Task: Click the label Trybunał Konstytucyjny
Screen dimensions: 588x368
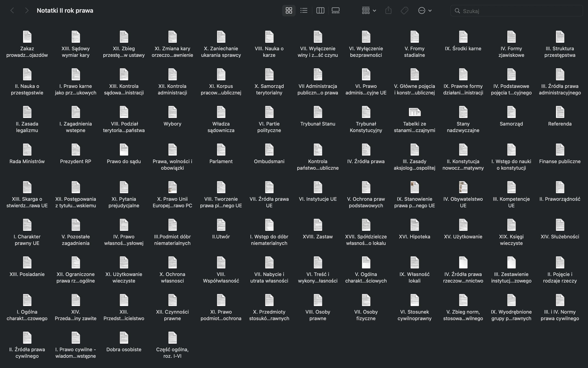Action: pos(366,127)
